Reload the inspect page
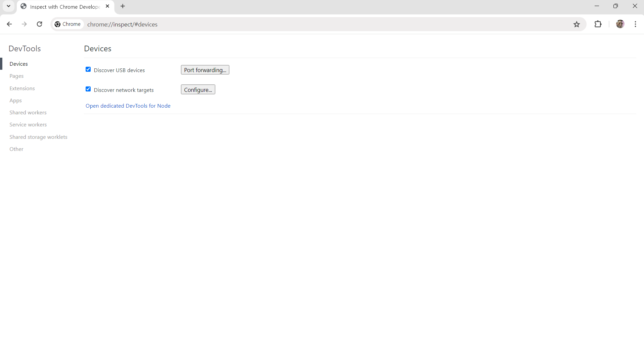The height and width of the screenshot is (339, 644). (x=39, y=24)
